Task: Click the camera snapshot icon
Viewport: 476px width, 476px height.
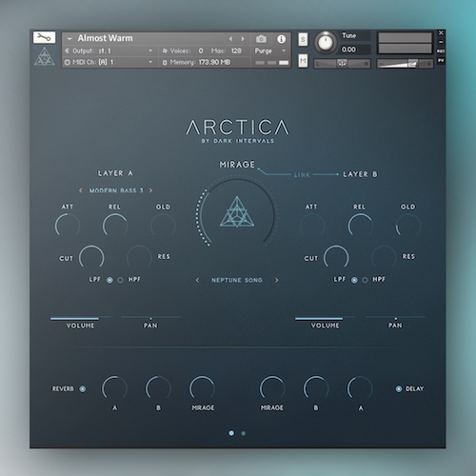Action: pyautogui.click(x=261, y=39)
